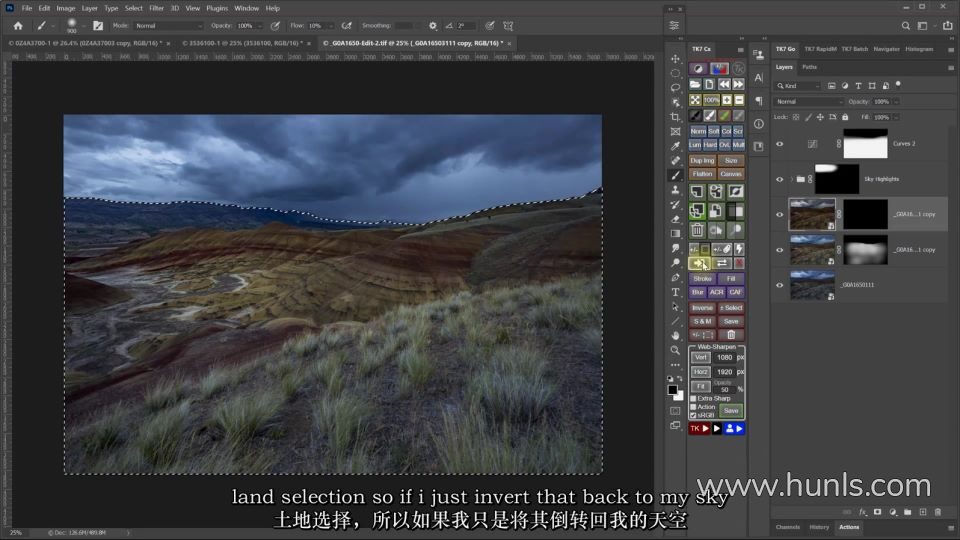Open the Flow dropdown arrow
Viewport: 960px width, 540px height.
coord(331,26)
